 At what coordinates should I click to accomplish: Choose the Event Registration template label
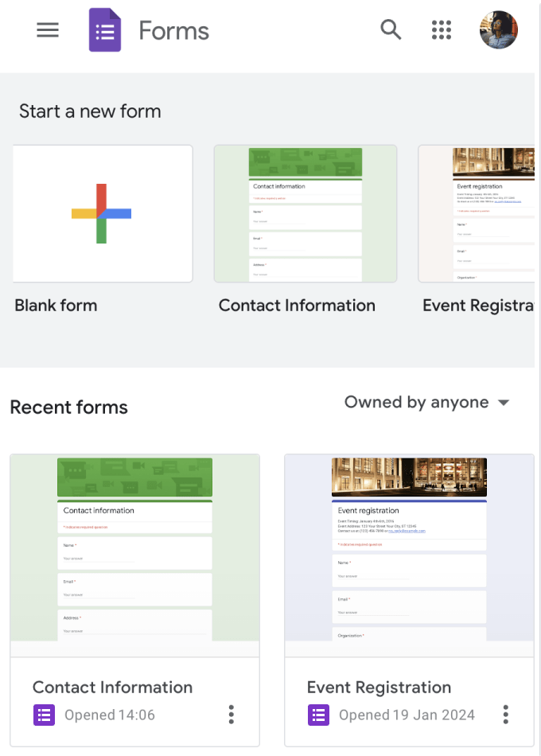coord(477,306)
